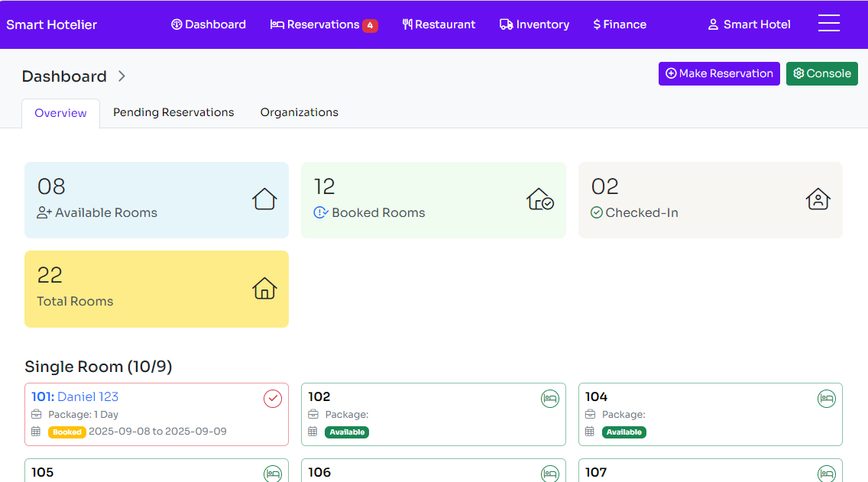Click Package: 1 Day text in room 101
The image size is (868, 482).
click(83, 415)
